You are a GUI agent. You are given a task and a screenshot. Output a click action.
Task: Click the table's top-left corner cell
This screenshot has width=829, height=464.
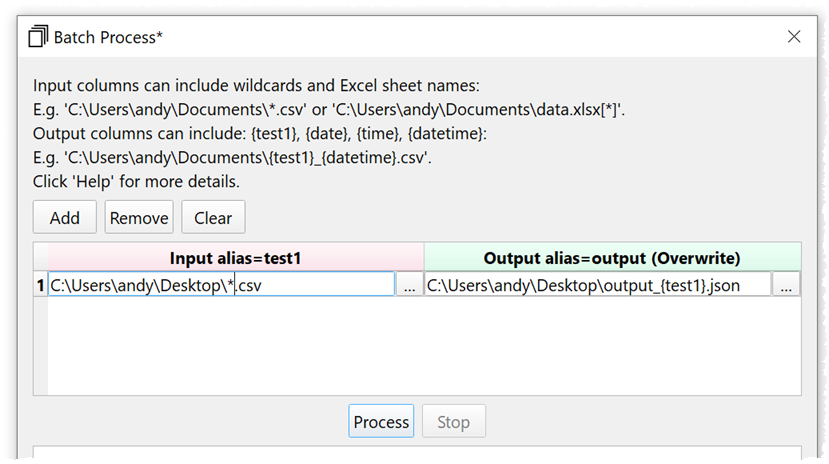[x=41, y=258]
